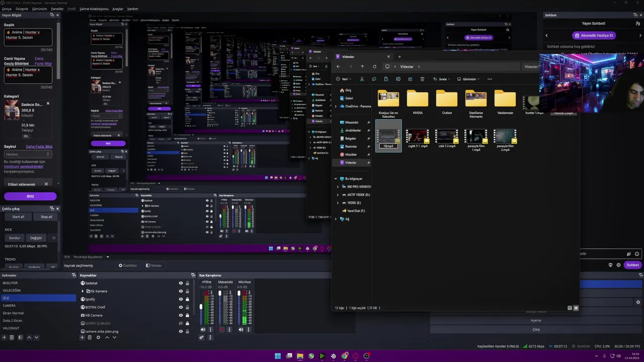Open File Explorer's three-dot more options
This screenshot has height=362, width=644.
[x=490, y=79]
